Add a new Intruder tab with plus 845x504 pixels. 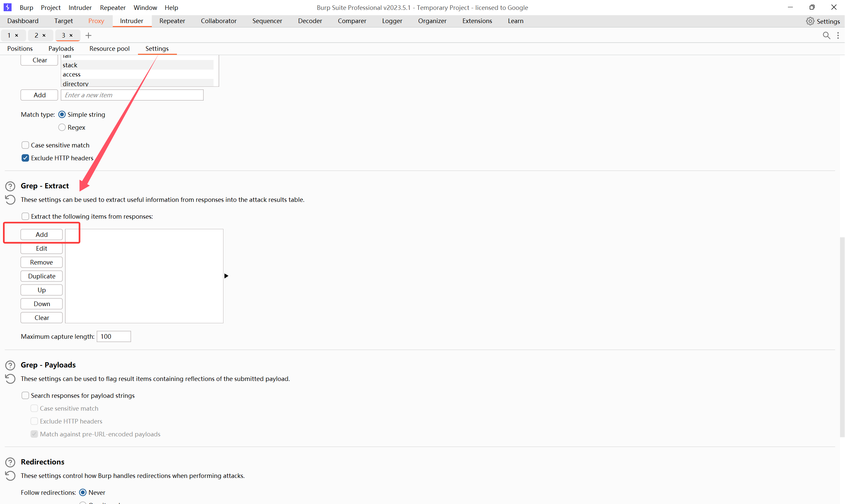88,35
